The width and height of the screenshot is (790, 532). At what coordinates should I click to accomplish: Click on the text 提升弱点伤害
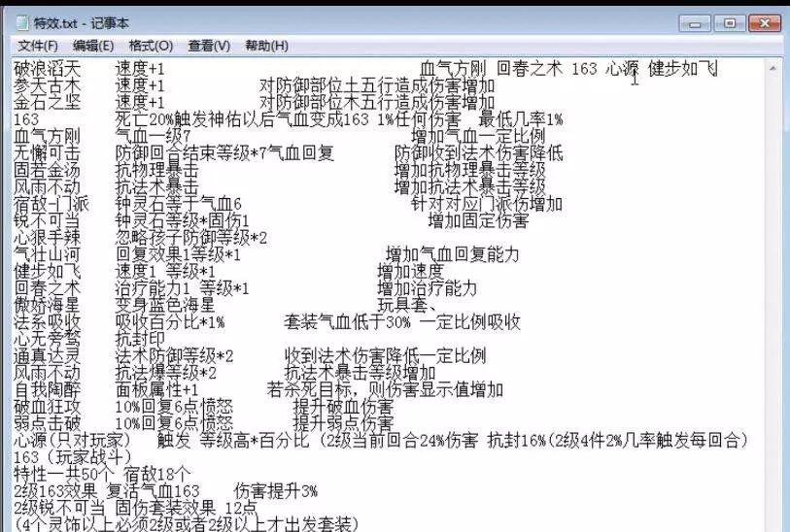(343, 423)
